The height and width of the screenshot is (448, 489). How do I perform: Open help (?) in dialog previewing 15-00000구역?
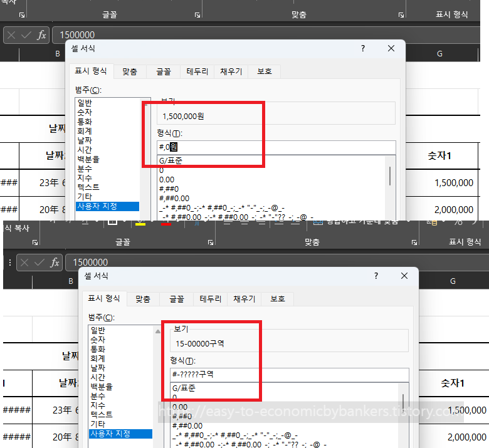coord(376,276)
